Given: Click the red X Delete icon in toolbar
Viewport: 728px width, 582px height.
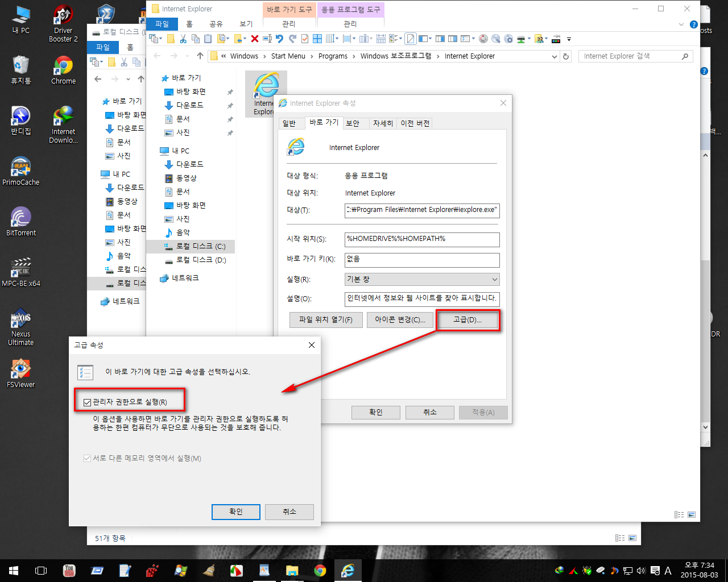Looking at the screenshot, I should 254,39.
